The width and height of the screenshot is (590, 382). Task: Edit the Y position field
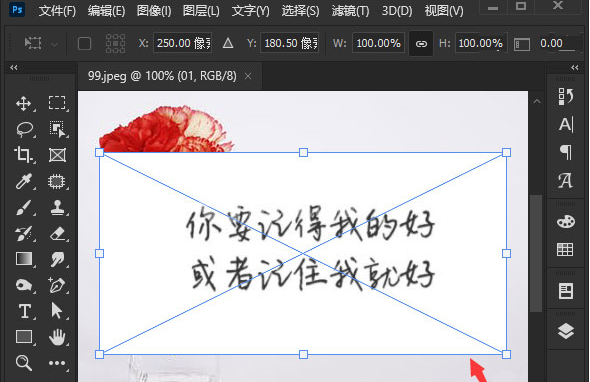coord(290,43)
